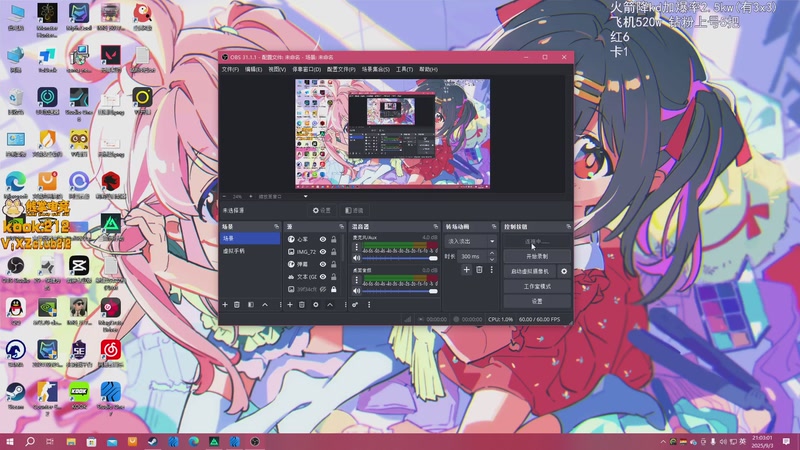800x450 pixels.
Task: Open Sources panel more options dots
Action: [345, 305]
